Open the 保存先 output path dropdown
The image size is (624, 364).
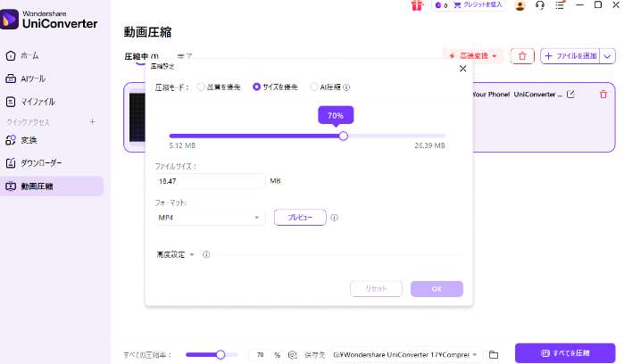[405, 354]
